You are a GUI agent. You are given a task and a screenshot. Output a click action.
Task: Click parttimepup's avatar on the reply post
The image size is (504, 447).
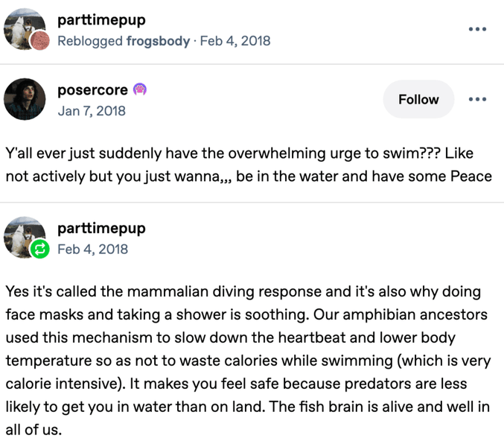coord(22,235)
